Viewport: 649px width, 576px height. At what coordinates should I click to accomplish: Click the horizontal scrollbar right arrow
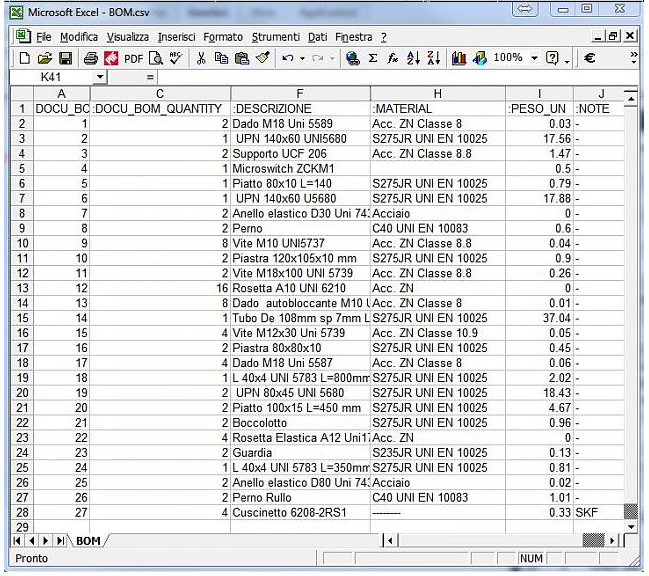tap(613, 540)
